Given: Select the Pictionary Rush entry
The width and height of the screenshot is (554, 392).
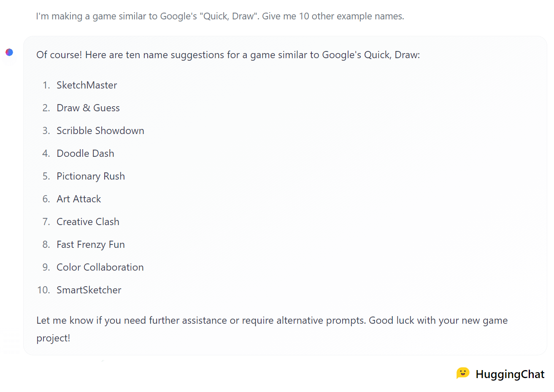Looking at the screenshot, I should tap(91, 176).
